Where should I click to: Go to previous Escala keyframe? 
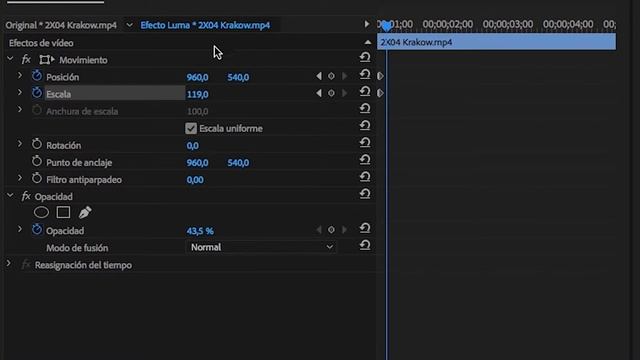[x=318, y=93]
